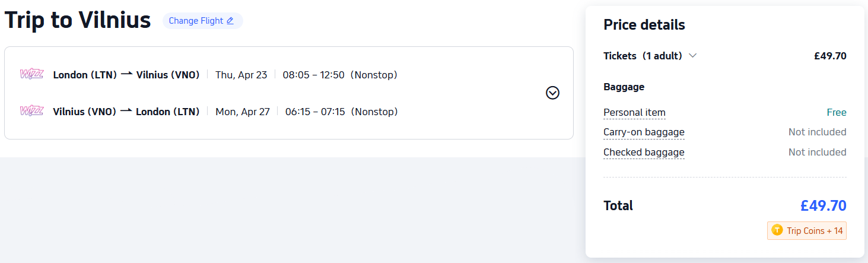Click the Vilnius (VNO) to London (LTN) route
The height and width of the screenshot is (263, 868).
[126, 112]
